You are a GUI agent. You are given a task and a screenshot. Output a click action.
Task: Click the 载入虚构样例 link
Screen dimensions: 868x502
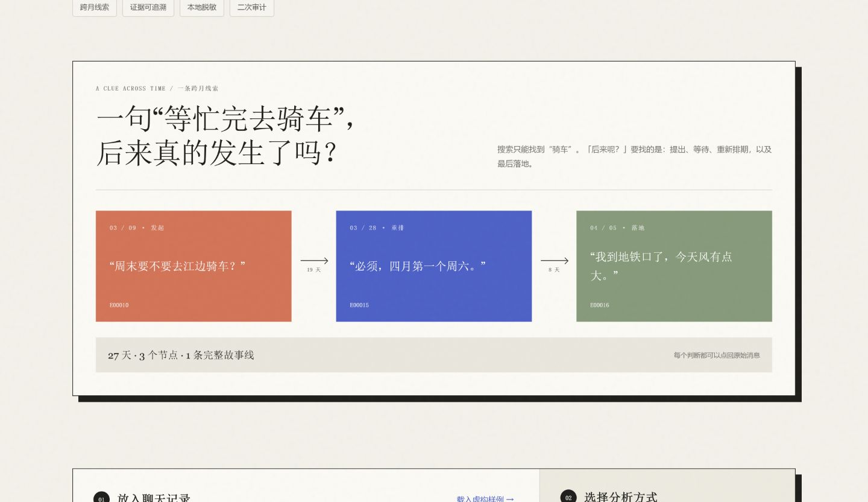point(485,498)
